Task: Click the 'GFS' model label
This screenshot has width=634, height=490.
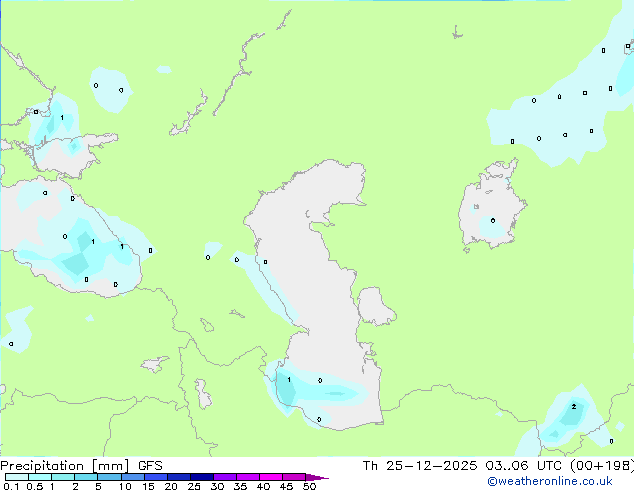Action: click(x=150, y=466)
